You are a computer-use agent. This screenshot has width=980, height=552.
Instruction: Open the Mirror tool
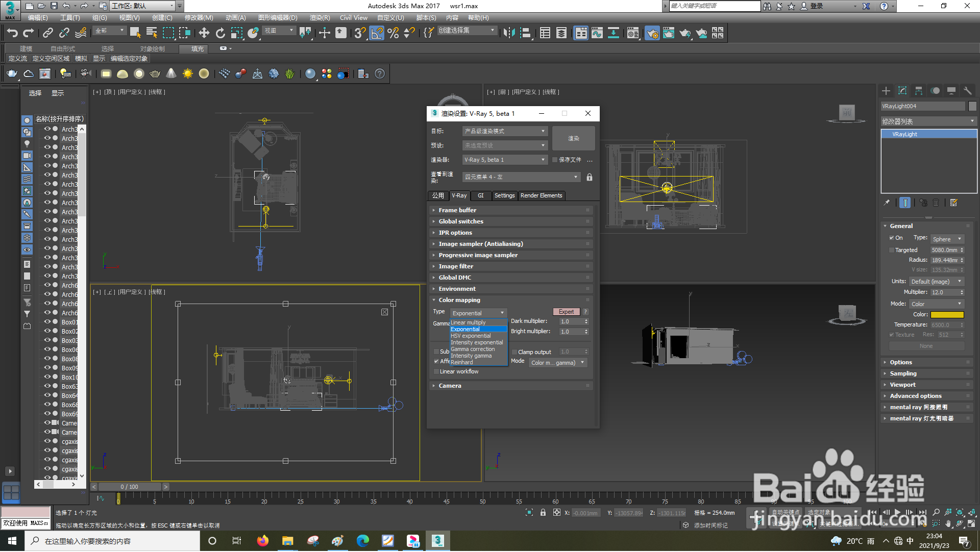508,33
